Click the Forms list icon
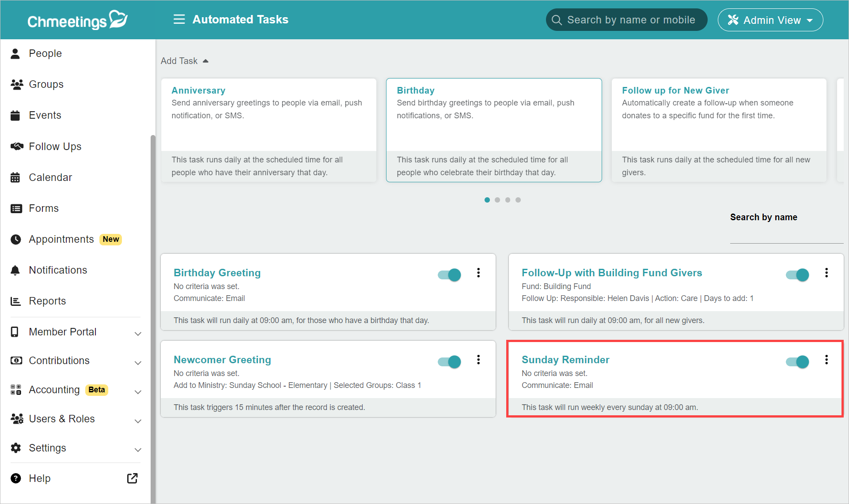 (x=16, y=208)
